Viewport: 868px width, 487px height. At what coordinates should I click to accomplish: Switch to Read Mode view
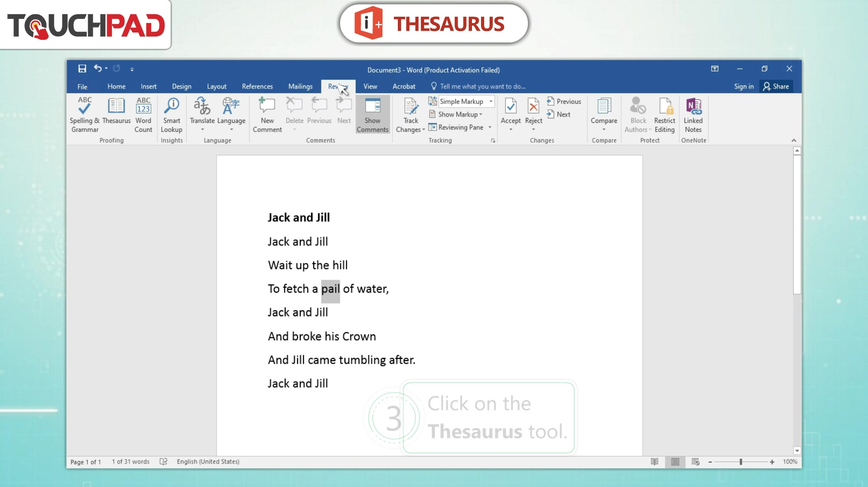point(654,462)
